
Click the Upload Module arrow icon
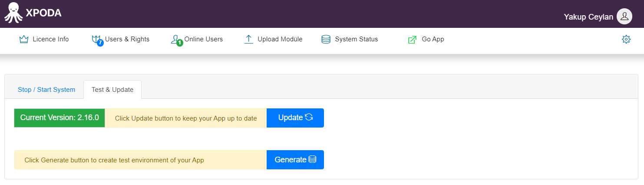(249, 39)
